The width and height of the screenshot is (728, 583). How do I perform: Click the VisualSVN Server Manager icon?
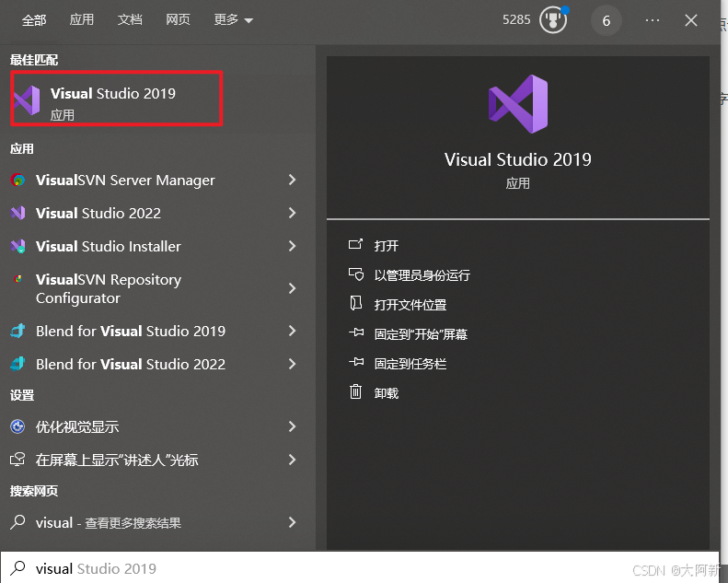click(x=17, y=180)
